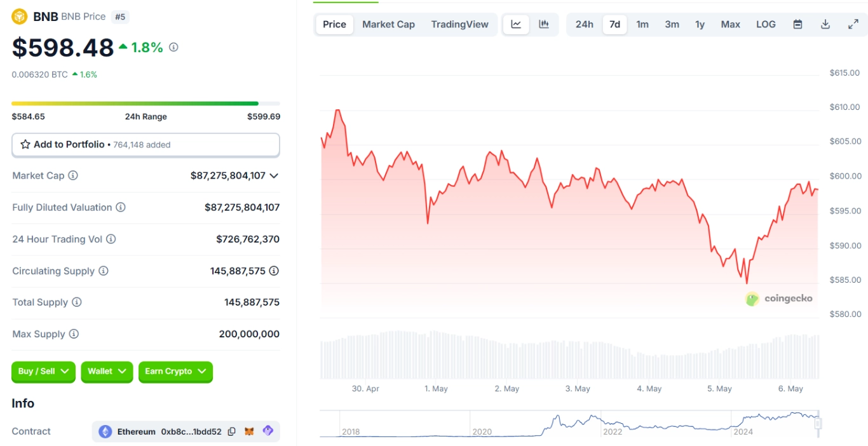Click the info icon beside the Circulating Supply label
The height and width of the screenshot is (446, 868).
(104, 271)
